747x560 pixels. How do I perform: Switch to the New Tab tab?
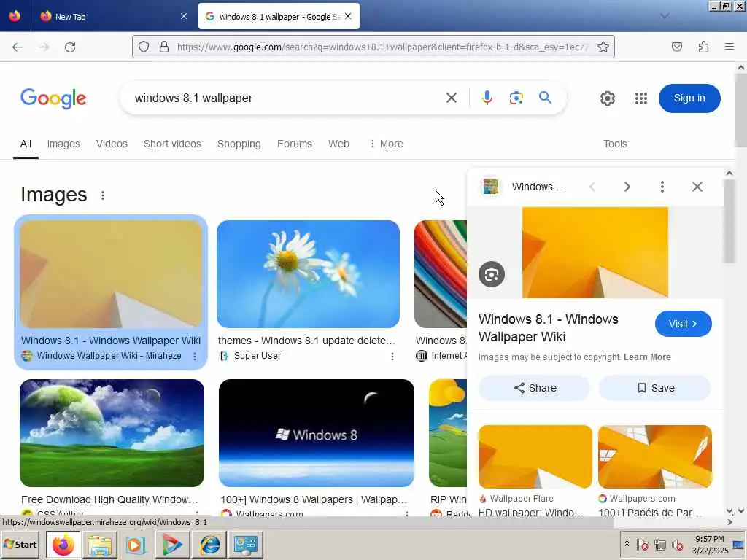tap(111, 16)
